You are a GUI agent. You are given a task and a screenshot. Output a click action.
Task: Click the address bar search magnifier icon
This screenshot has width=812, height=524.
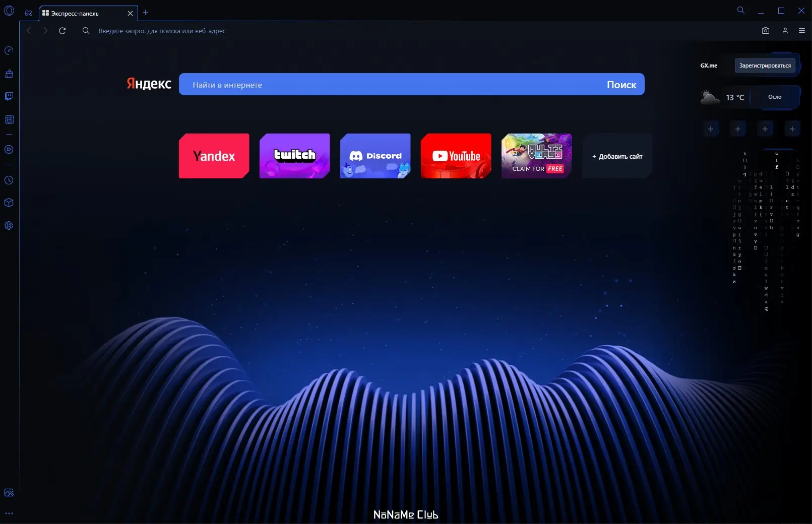click(86, 31)
